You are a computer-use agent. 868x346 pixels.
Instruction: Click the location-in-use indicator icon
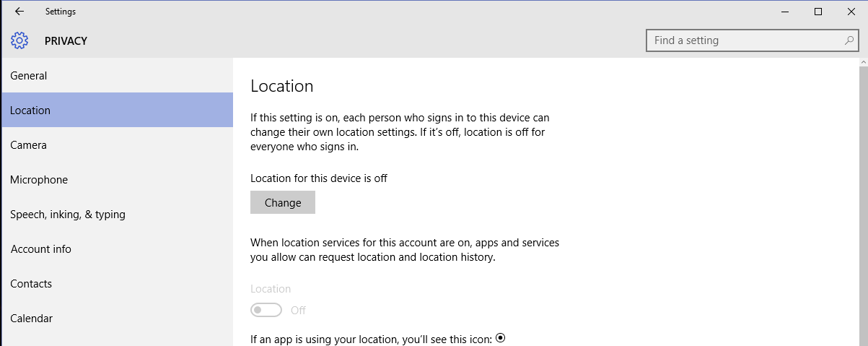pyautogui.click(x=501, y=337)
